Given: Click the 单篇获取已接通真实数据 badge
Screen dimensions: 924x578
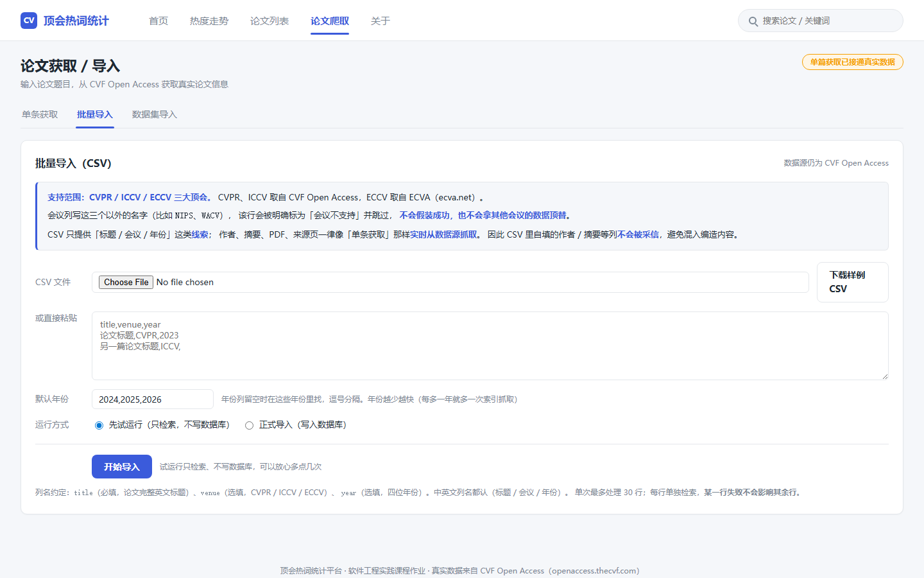Looking at the screenshot, I should (852, 62).
